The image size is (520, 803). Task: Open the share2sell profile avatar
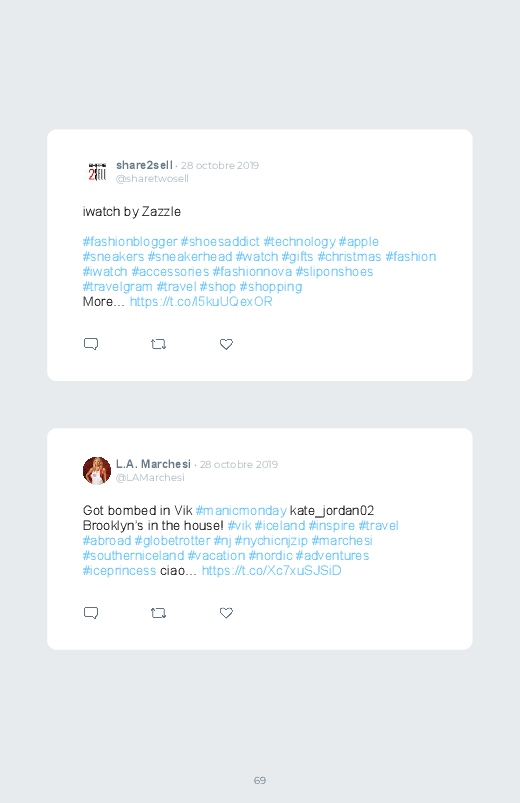[97, 172]
